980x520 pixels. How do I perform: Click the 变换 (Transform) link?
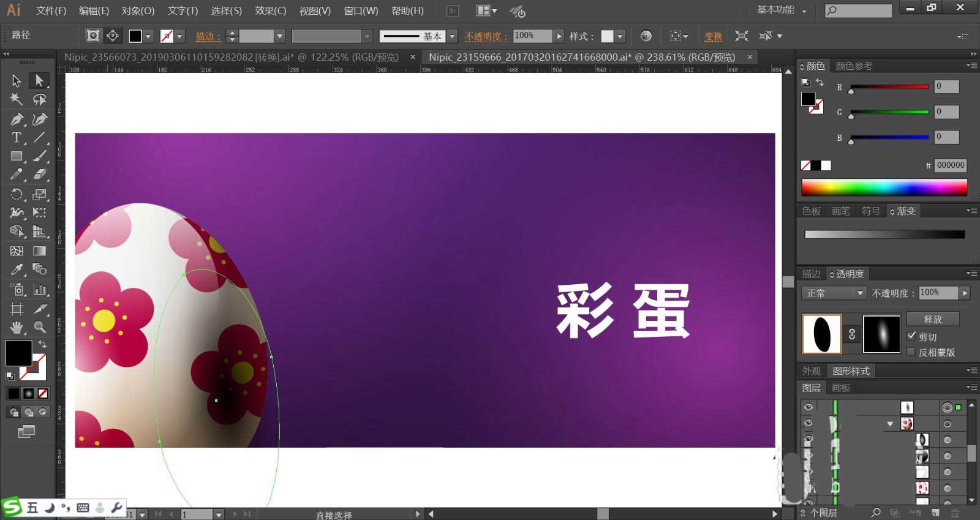[713, 37]
